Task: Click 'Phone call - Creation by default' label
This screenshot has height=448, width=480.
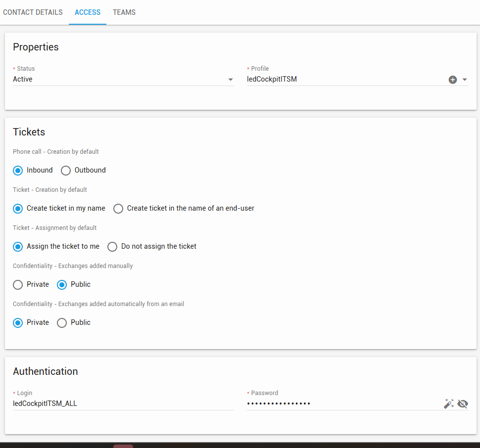Action: tap(56, 152)
